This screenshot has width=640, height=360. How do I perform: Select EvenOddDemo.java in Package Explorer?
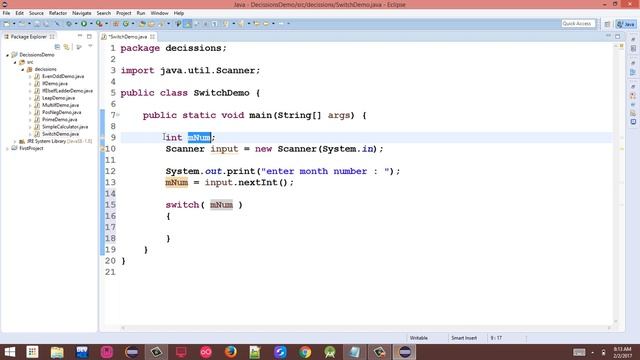tap(63, 76)
